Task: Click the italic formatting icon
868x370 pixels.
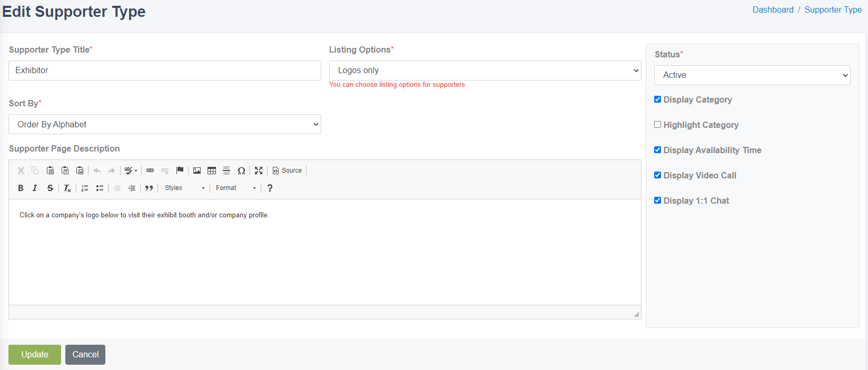Action: tap(35, 188)
